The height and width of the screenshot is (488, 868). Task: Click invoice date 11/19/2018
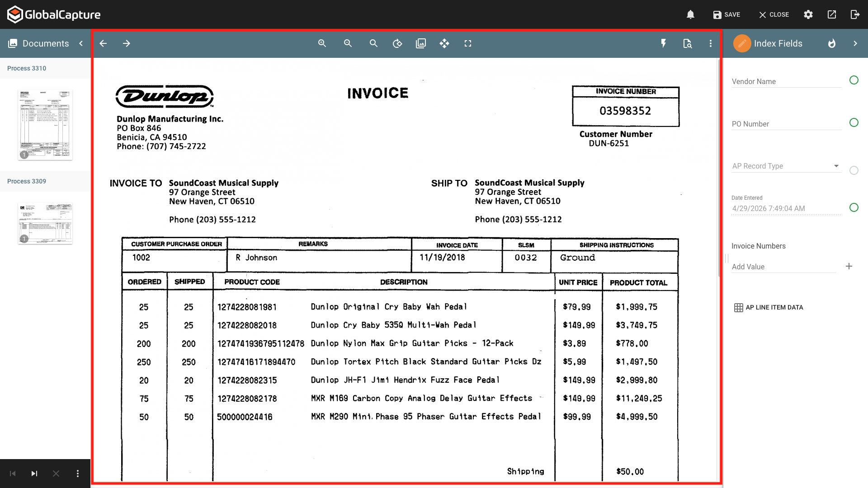[x=442, y=258]
